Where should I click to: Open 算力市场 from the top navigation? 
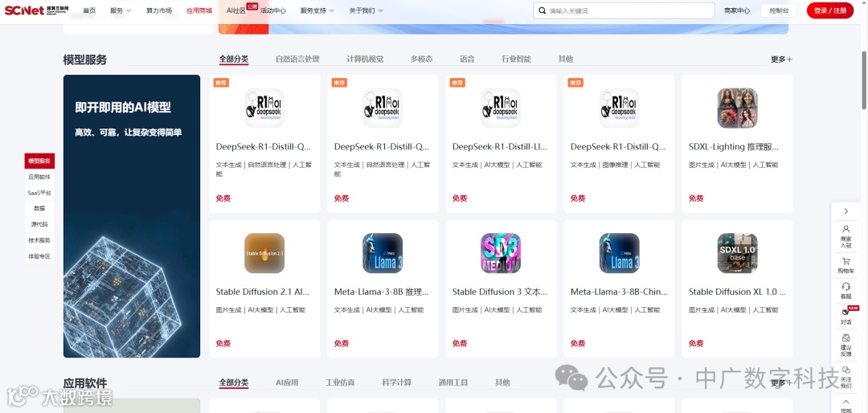[159, 10]
